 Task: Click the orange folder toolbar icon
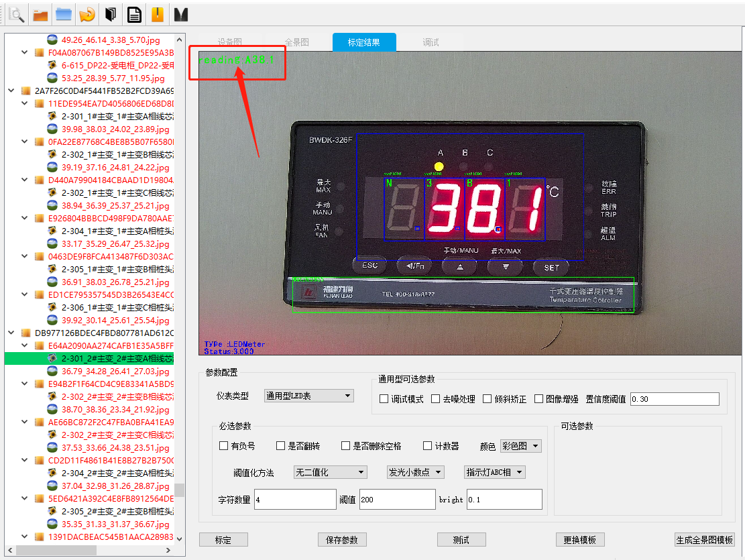[40, 15]
